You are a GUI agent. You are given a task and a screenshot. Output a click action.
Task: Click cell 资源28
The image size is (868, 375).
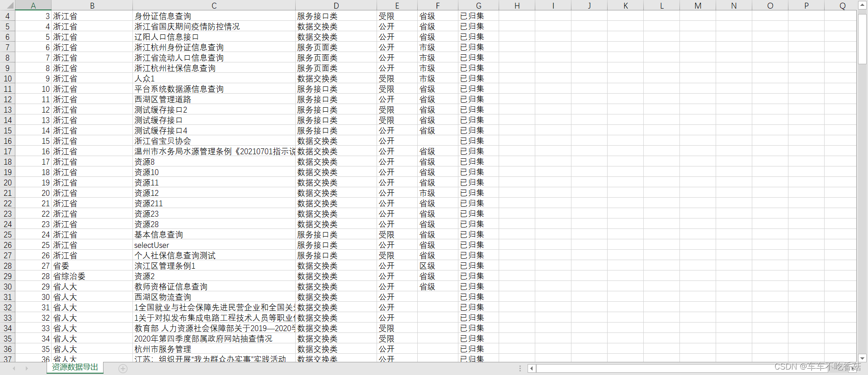point(214,224)
